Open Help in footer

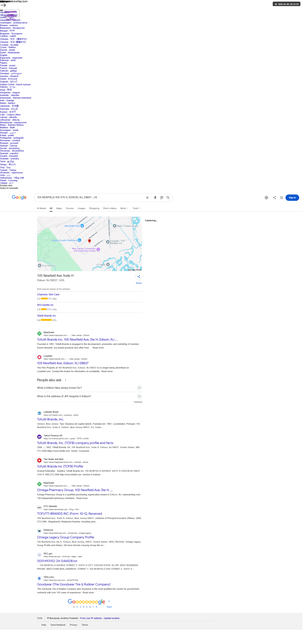tap(44, 625)
